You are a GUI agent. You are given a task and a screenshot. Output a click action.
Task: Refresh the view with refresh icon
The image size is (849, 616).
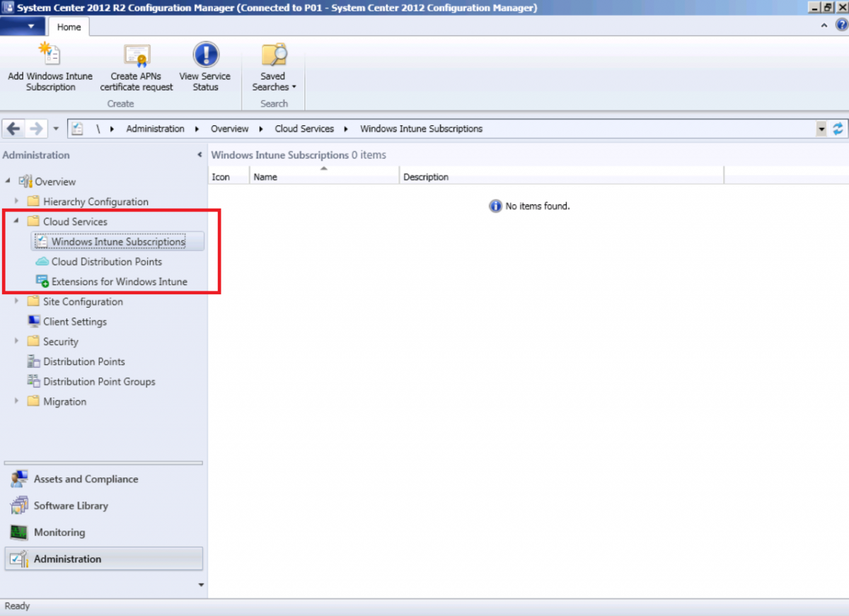[x=838, y=129]
